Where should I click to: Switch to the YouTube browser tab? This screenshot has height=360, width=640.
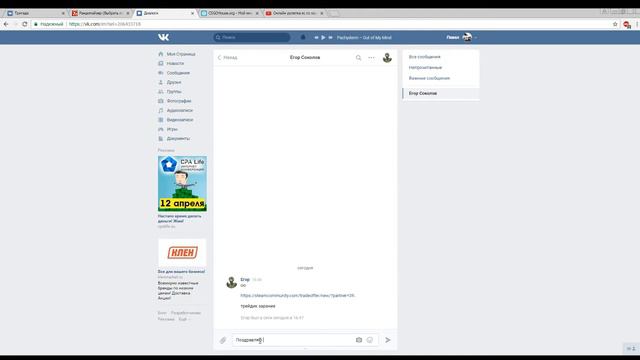click(293, 13)
